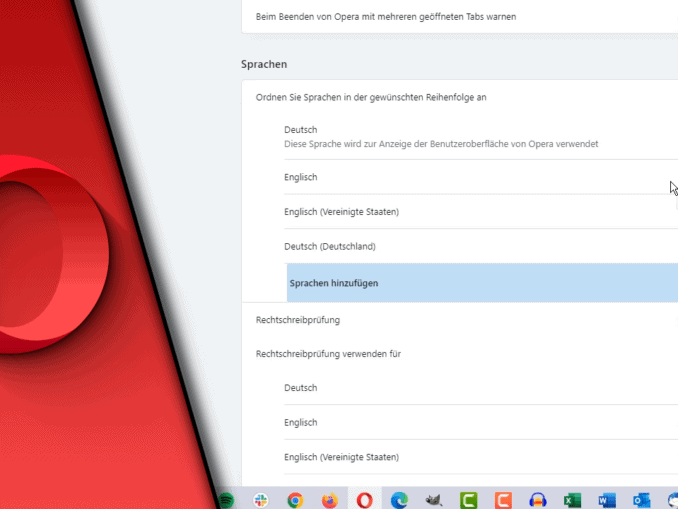Select Englisch (Vereinigte Staaten) in language order list
The height and width of the screenshot is (509, 678).
[481, 211]
